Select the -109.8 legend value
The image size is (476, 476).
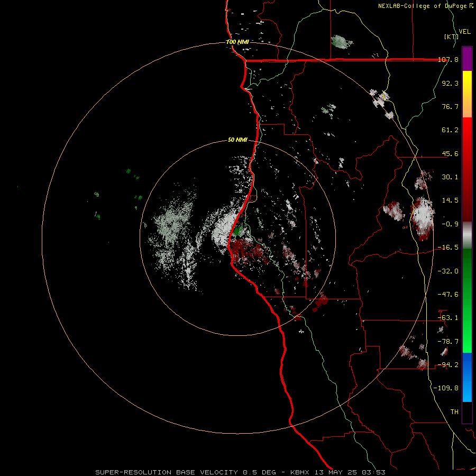click(x=446, y=388)
